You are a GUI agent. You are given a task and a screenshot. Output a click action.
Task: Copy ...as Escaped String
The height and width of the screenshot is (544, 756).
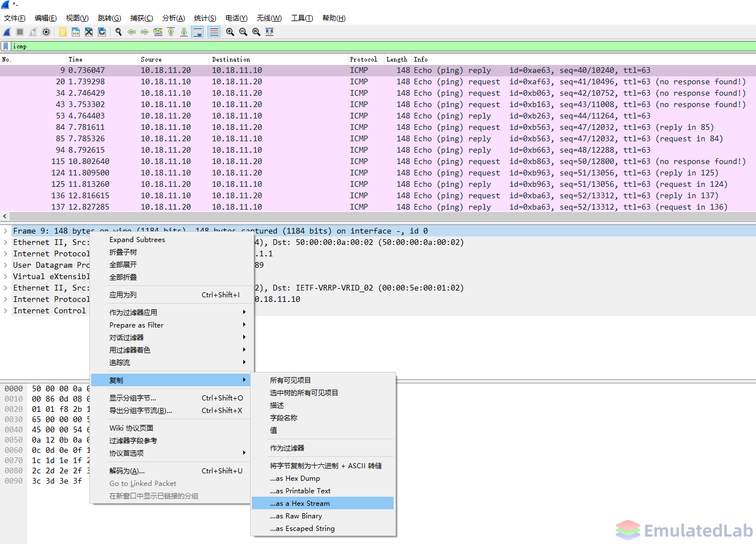pyautogui.click(x=322, y=528)
